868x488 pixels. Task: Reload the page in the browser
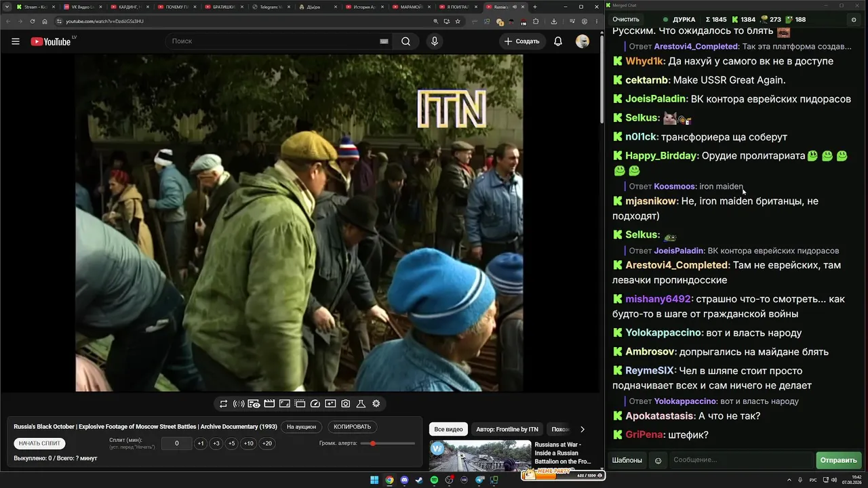pos(33,21)
